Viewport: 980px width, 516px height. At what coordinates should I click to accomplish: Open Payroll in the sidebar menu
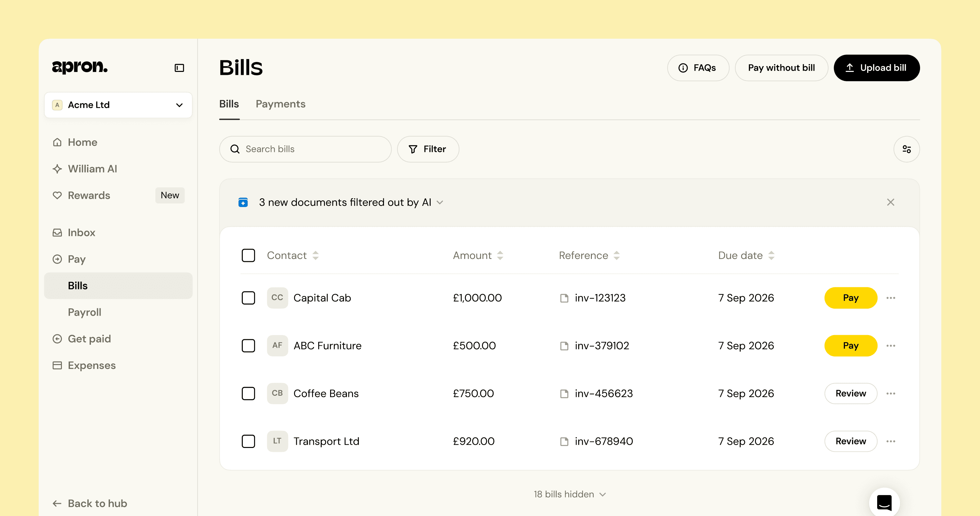(84, 312)
